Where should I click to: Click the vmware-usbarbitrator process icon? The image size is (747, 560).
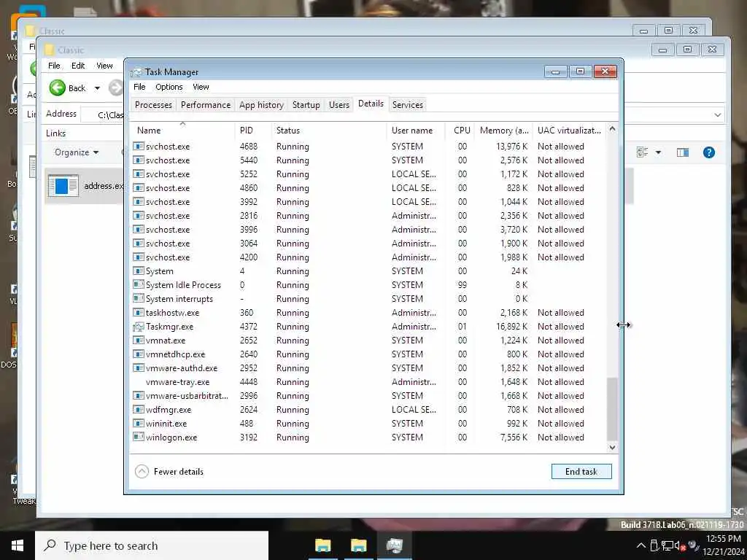pyautogui.click(x=138, y=396)
